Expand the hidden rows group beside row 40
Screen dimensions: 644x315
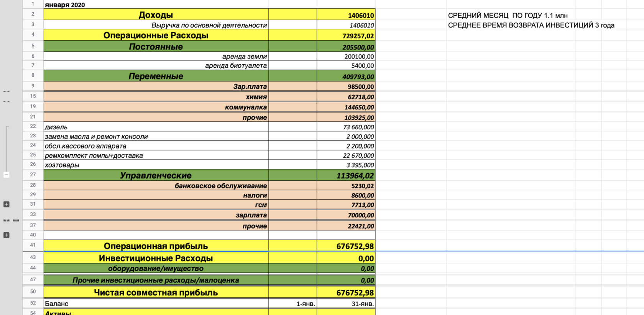[x=6, y=235]
